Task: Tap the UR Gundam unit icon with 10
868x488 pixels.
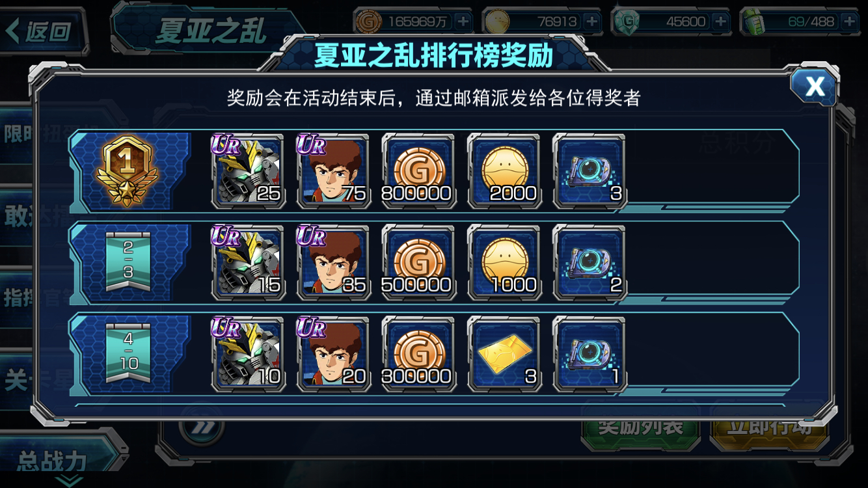Action: pyautogui.click(x=248, y=355)
